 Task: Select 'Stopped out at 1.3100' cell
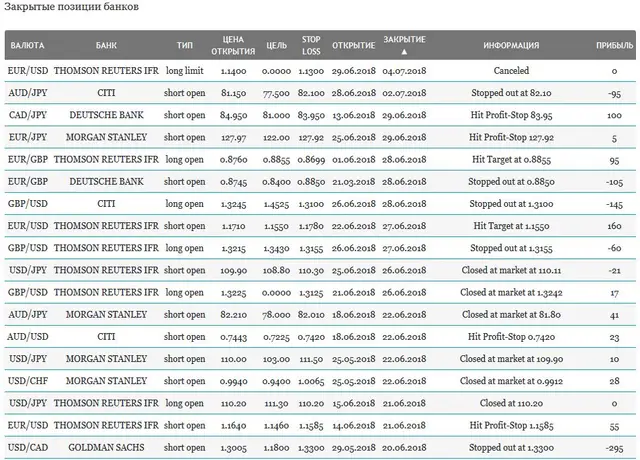(511, 203)
